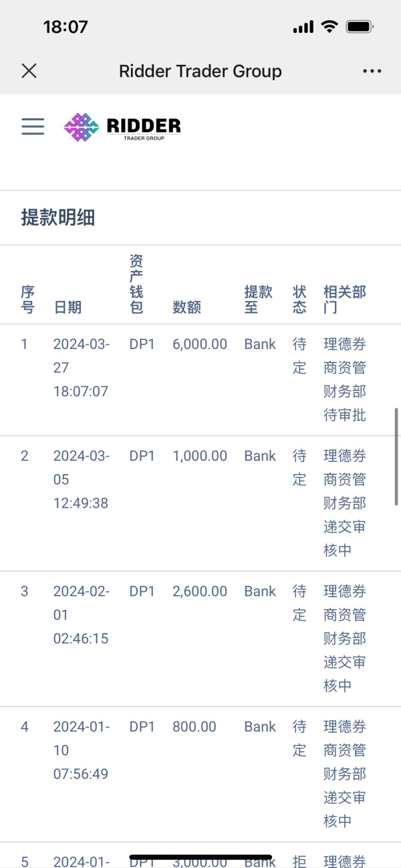Click the 日期 column header
The image size is (401, 868).
[68, 307]
